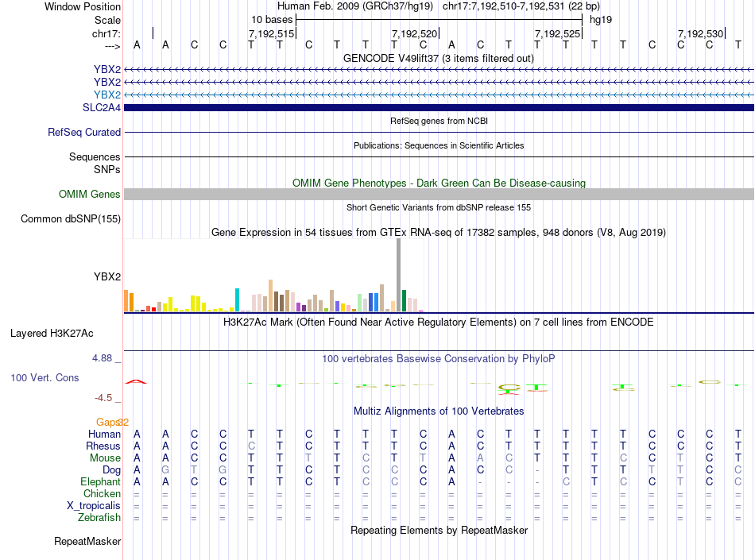
Task: Open the RefSeq genes from NCBI title
Action: [439, 121]
